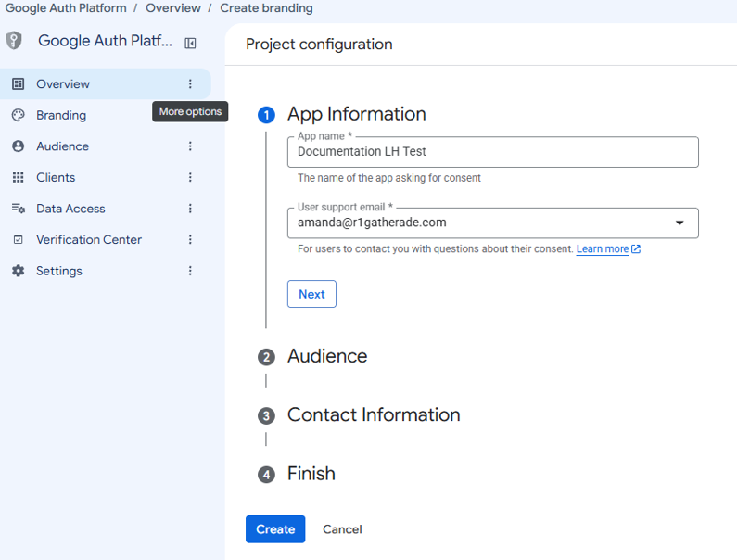Open more options for Overview
Viewport: 737px width, 560px height.
tap(190, 84)
